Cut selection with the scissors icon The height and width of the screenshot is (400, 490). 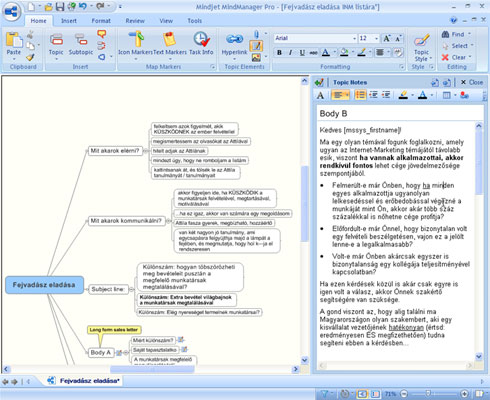coord(30,35)
